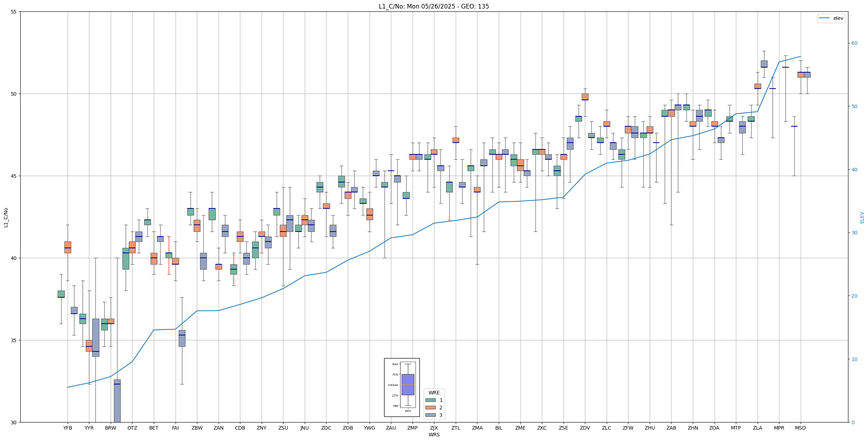Click the orange WRE 2 legend swatch
This screenshot has height=441, width=868.
point(430,408)
